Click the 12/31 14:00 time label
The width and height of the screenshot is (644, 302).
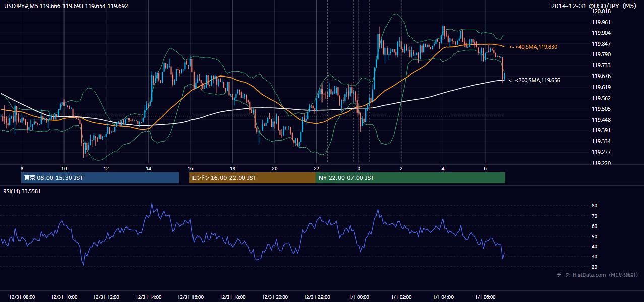(148, 297)
